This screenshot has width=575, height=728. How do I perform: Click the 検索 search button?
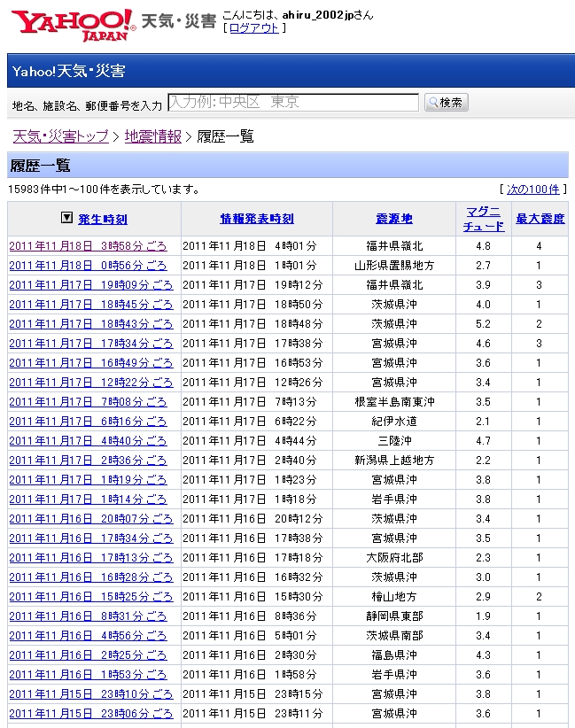click(x=446, y=103)
